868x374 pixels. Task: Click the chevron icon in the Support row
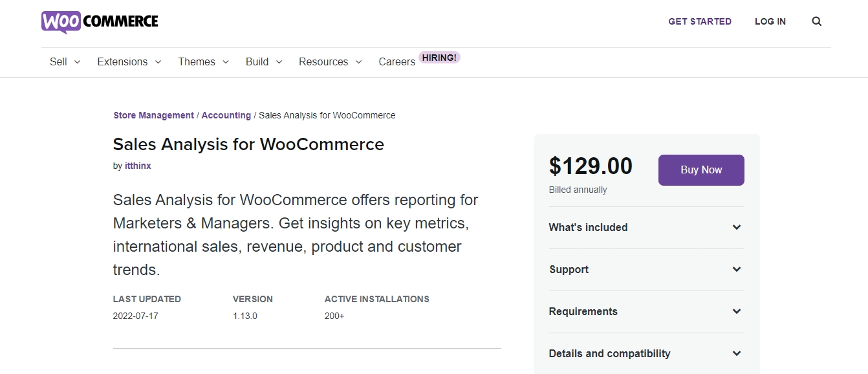click(x=736, y=269)
